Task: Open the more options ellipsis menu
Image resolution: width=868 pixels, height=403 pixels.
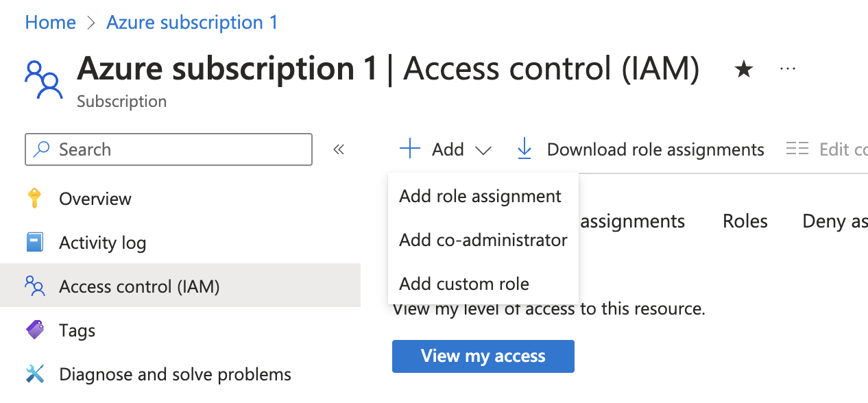Action: (x=788, y=69)
